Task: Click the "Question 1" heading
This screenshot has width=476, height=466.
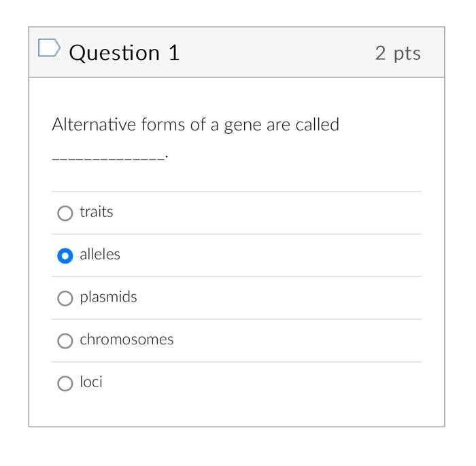Action: (124, 52)
